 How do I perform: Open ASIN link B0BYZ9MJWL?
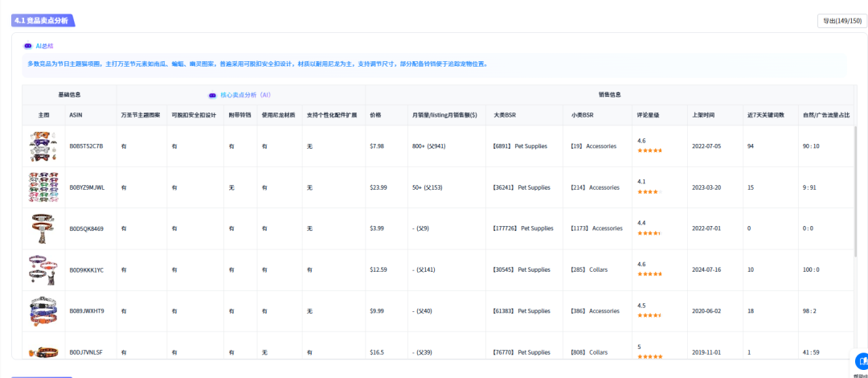[x=87, y=187]
